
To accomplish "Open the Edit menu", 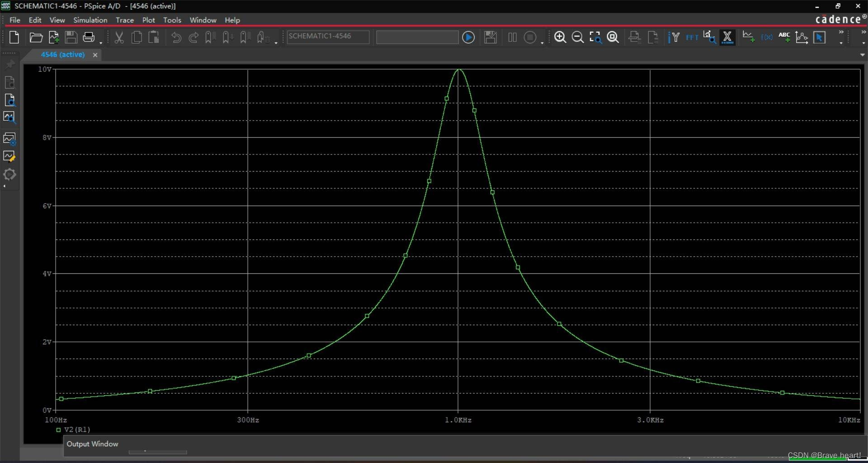I will pyautogui.click(x=35, y=20).
